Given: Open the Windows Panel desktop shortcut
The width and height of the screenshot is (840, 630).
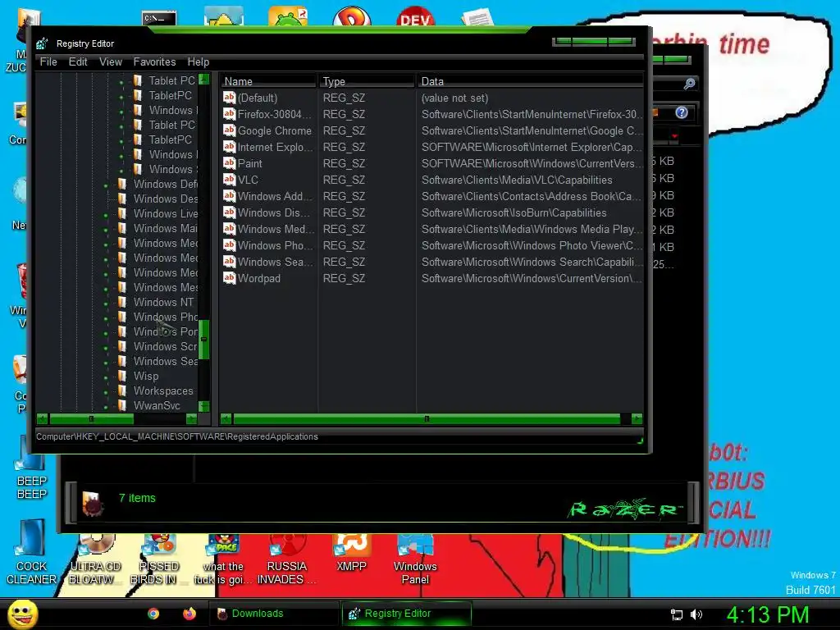Looking at the screenshot, I should tap(414, 546).
